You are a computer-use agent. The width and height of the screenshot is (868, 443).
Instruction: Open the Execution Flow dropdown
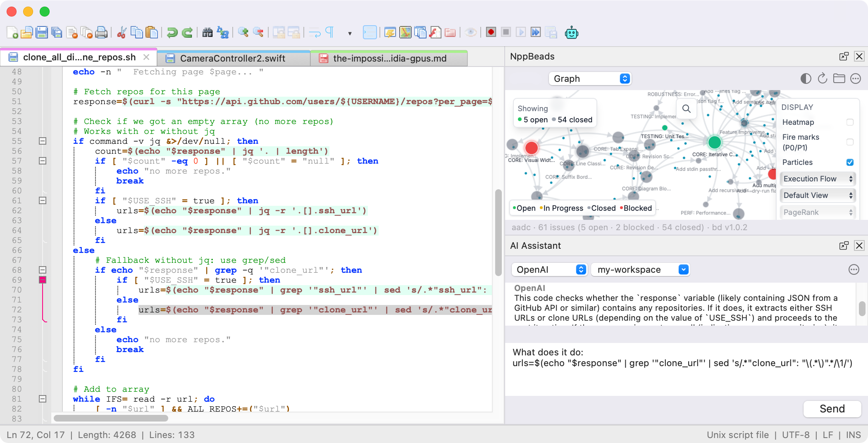[x=818, y=179]
